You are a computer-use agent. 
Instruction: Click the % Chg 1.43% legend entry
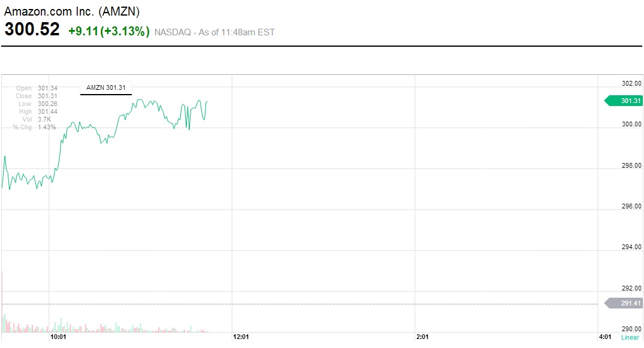[35, 127]
